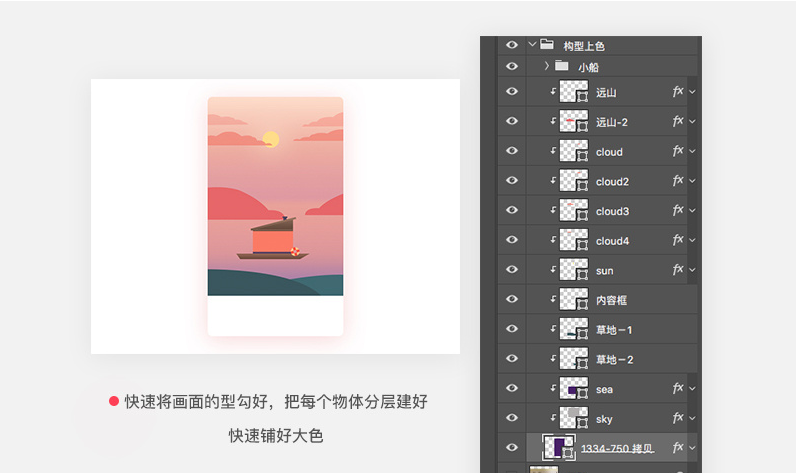This screenshot has height=473, width=798.
Task: Toggle visibility of 远山 layer
Action: pyautogui.click(x=511, y=91)
